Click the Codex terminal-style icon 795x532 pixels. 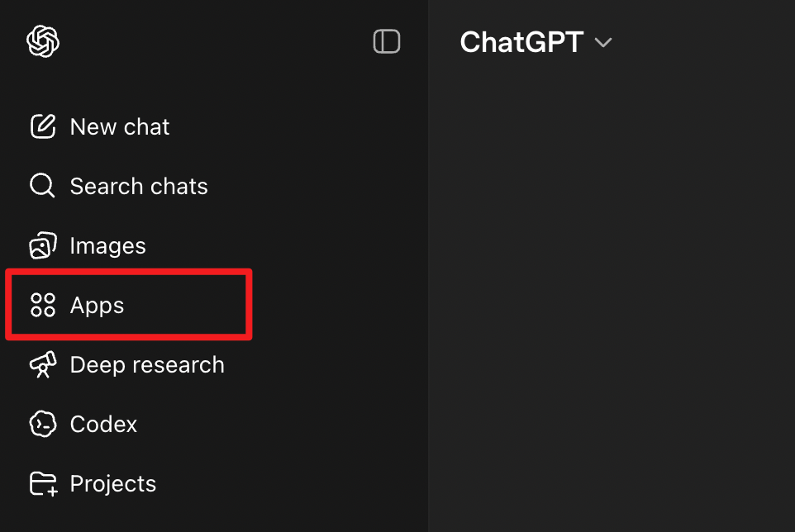click(x=43, y=424)
